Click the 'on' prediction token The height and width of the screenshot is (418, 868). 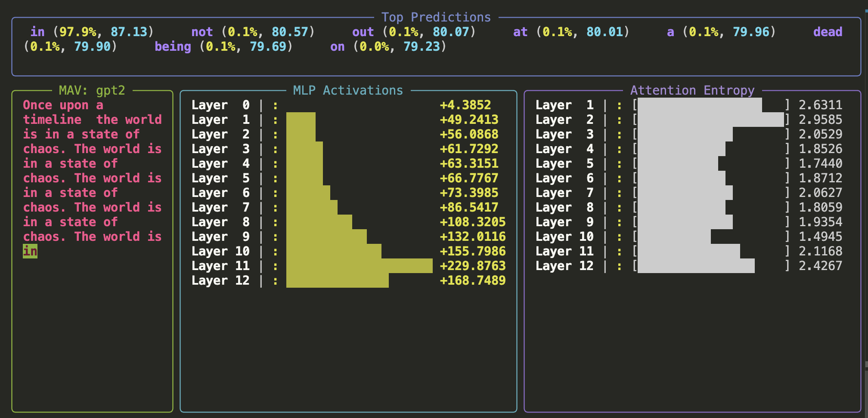338,46
